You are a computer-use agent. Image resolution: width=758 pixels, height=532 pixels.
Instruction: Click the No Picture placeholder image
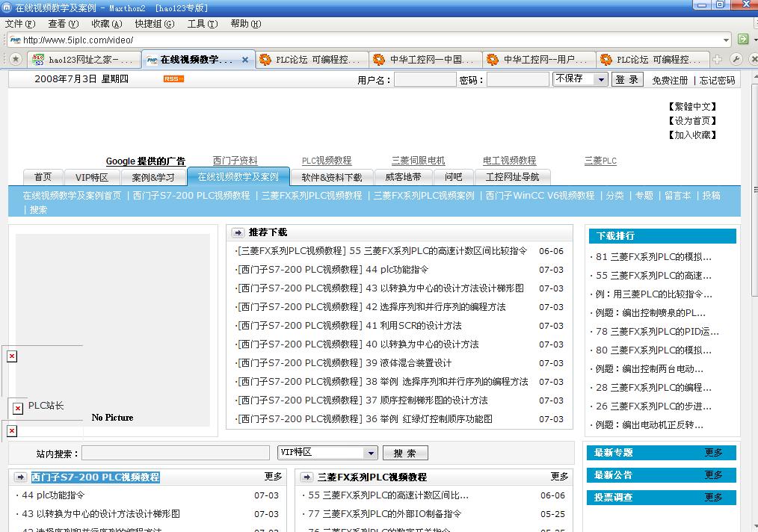(113, 330)
